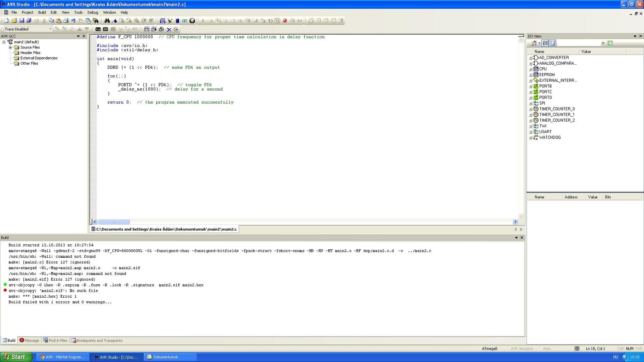Click the Windows Start button

click(16, 357)
